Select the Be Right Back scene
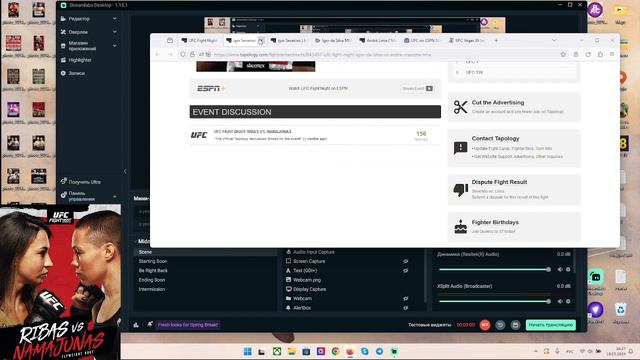Viewport: 640px width, 360px height. 153,271
